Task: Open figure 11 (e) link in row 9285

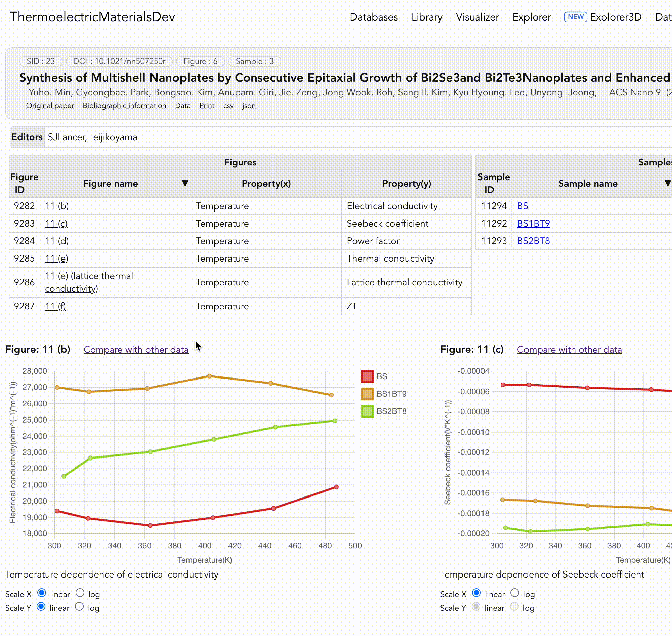Action: (56, 259)
